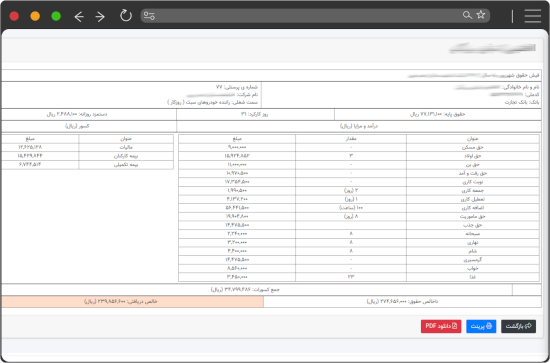Click the amount cell in مالیات row
The height and width of the screenshot is (363, 550).
point(40,147)
